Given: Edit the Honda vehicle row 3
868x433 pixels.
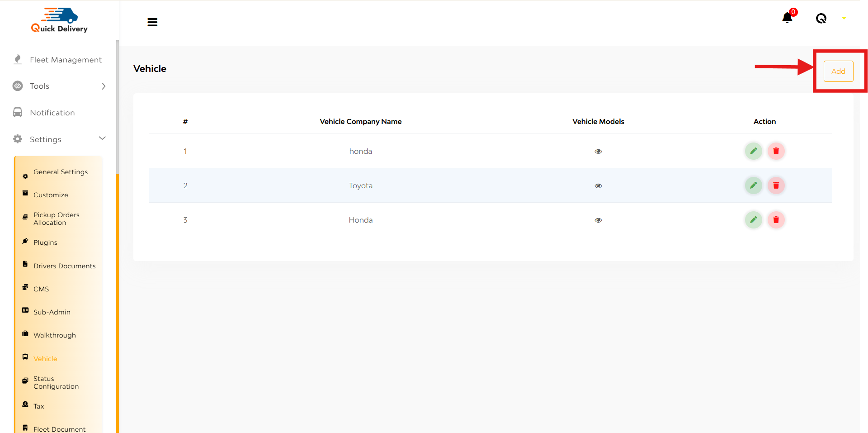Looking at the screenshot, I should tap(754, 220).
